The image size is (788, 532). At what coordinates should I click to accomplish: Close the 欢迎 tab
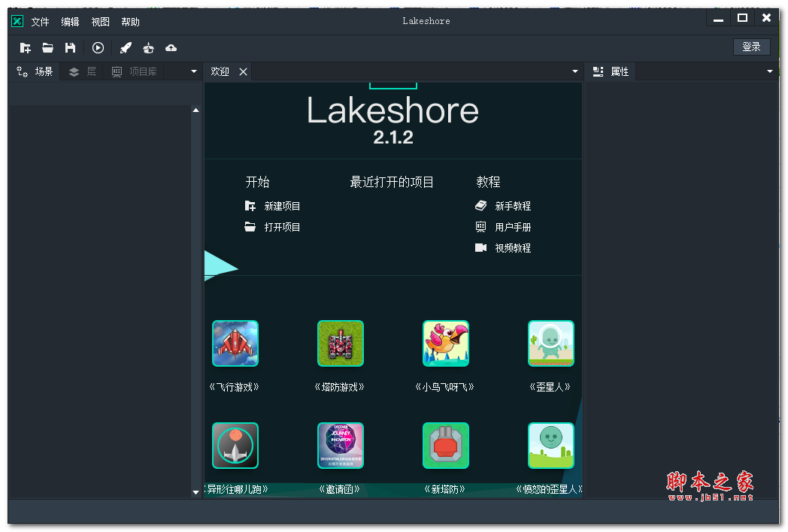[x=243, y=72]
